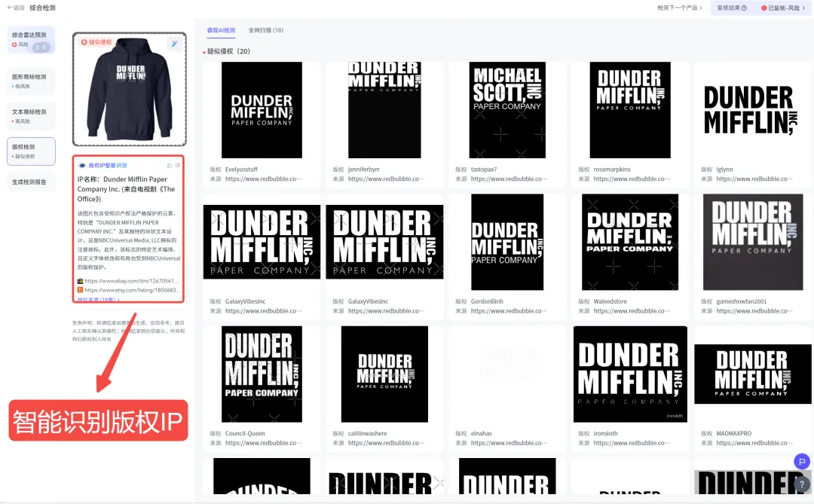Screen dimensions: 814x504
Task: Toggle the switch in 综合雷达预测 card
Action: [x=41, y=47]
